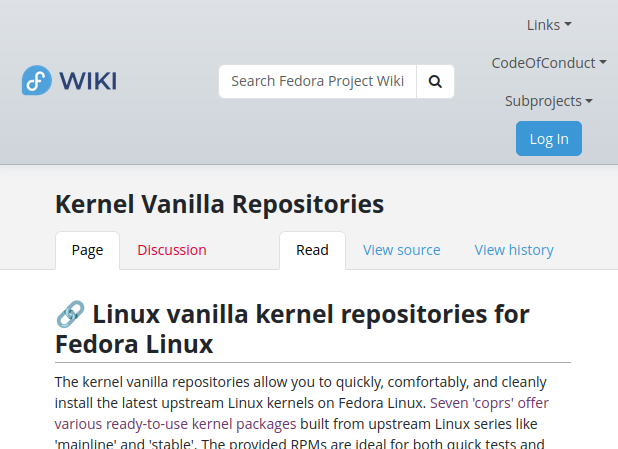Select the Read tab
Viewport: 618px width, 449px height.
coord(312,250)
